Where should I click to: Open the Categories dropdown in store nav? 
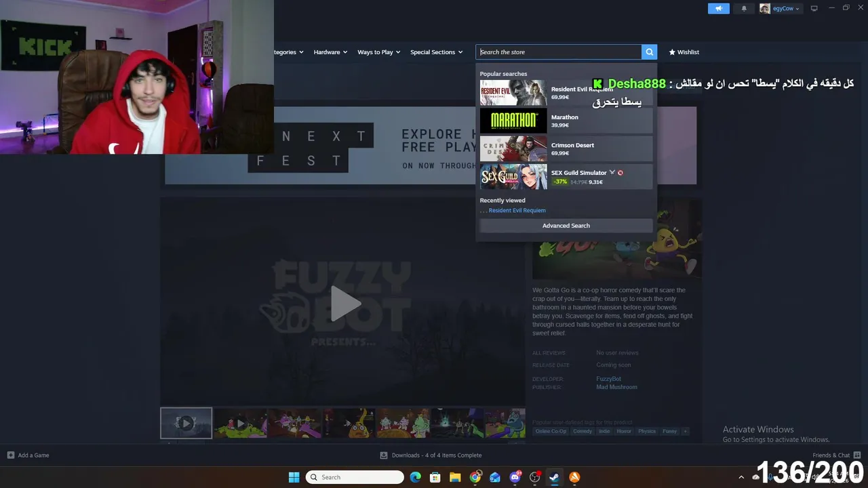(x=289, y=52)
